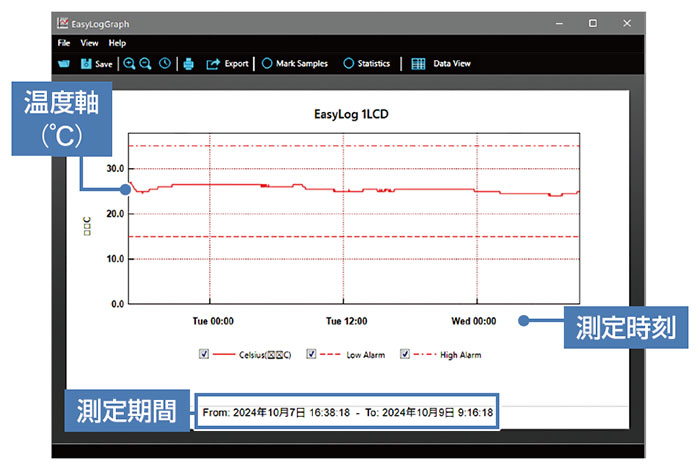
Task: Click the 10.0 temperature axis label
Action: click(115, 259)
